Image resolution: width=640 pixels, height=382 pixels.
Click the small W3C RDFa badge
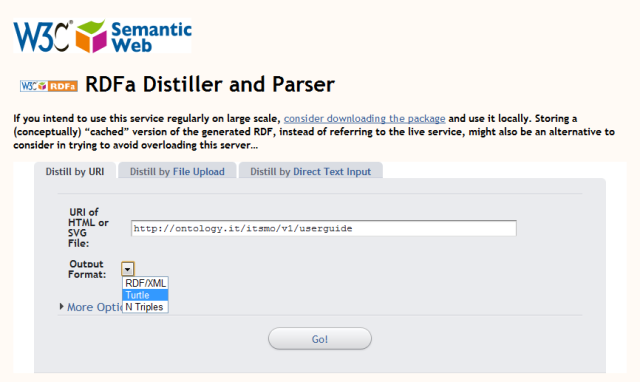click(49, 86)
